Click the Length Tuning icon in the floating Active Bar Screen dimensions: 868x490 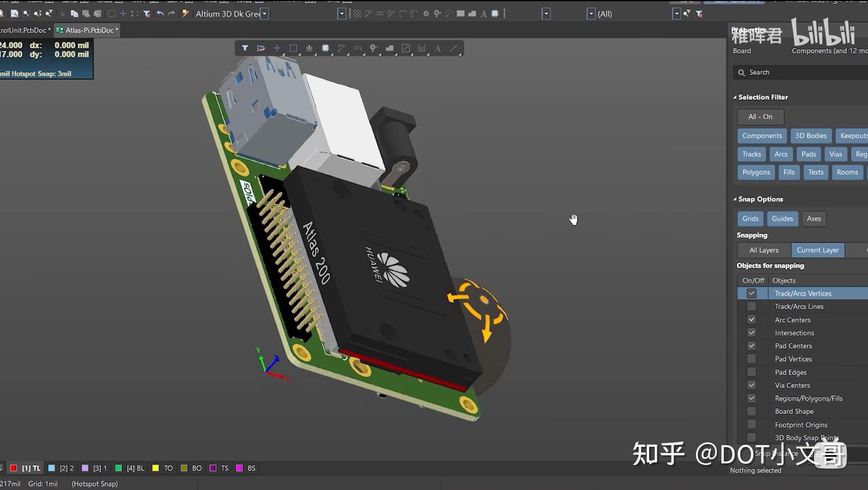358,48
